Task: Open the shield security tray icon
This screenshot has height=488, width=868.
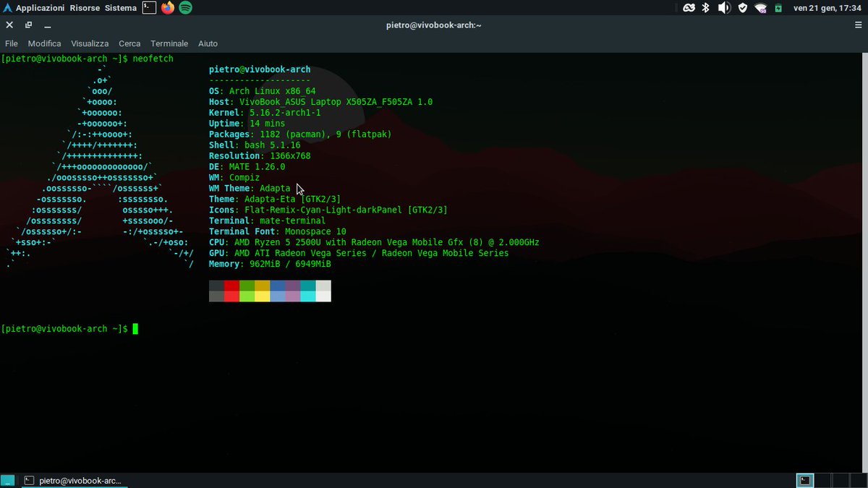Action: (743, 8)
